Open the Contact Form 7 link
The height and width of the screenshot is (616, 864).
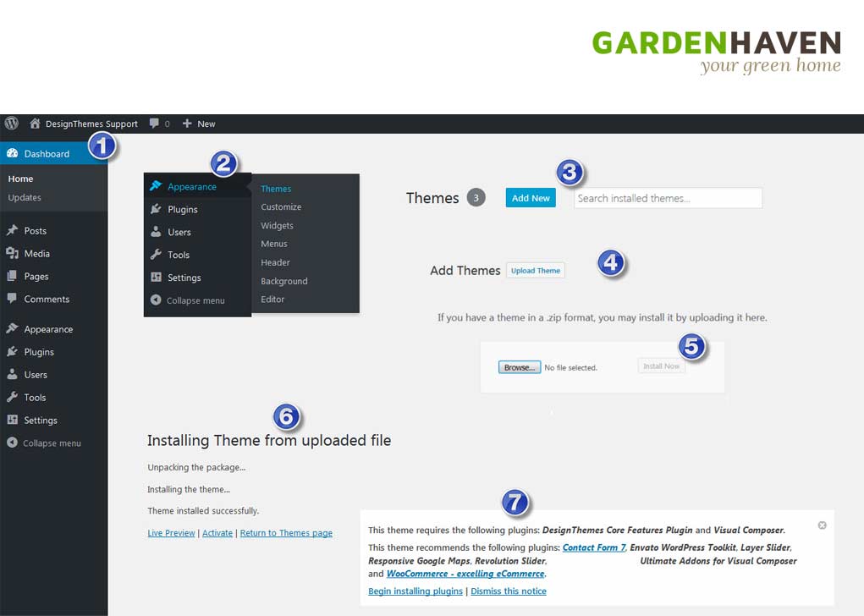594,547
